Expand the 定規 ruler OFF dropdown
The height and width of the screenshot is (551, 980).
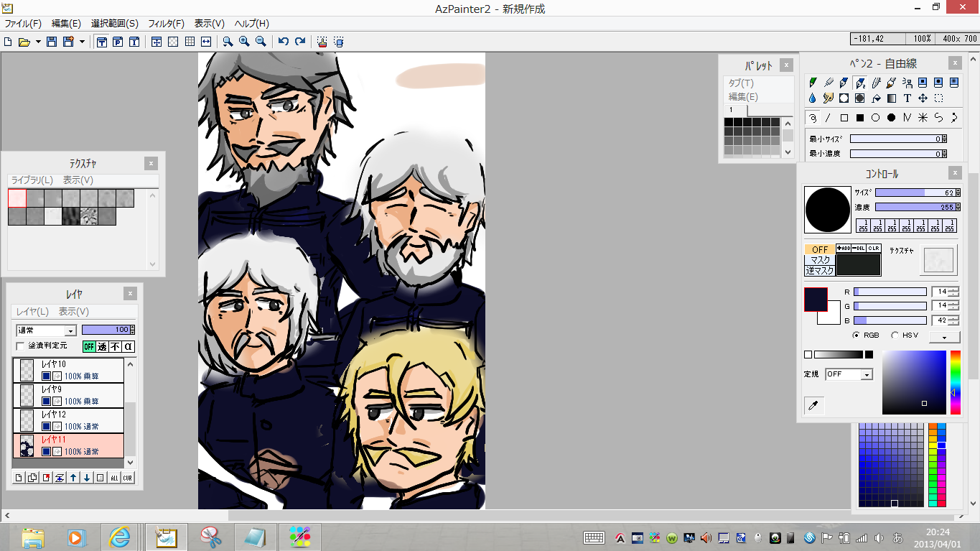849,374
